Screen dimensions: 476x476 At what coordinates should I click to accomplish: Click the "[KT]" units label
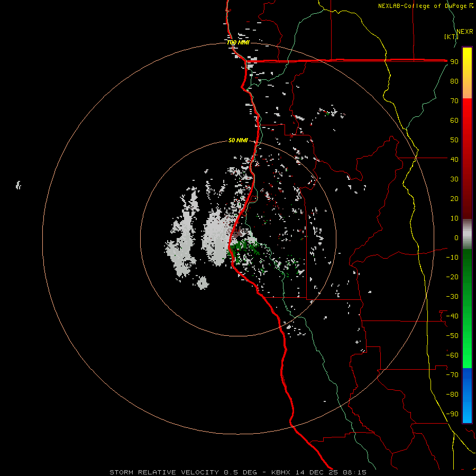[x=451, y=36]
